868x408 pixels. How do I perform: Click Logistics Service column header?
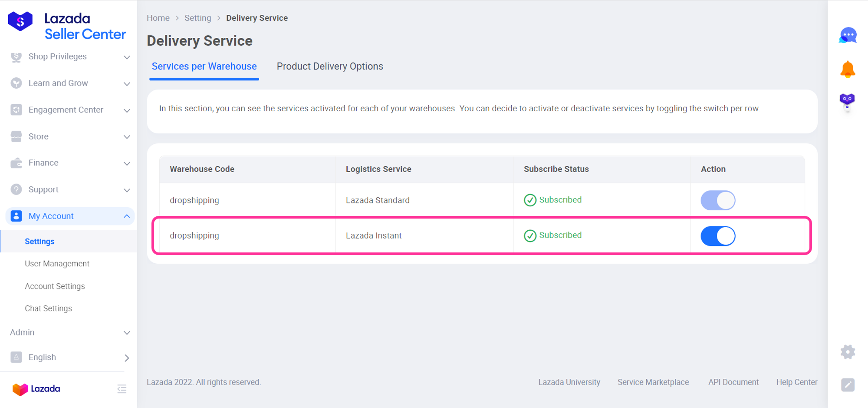pos(378,169)
